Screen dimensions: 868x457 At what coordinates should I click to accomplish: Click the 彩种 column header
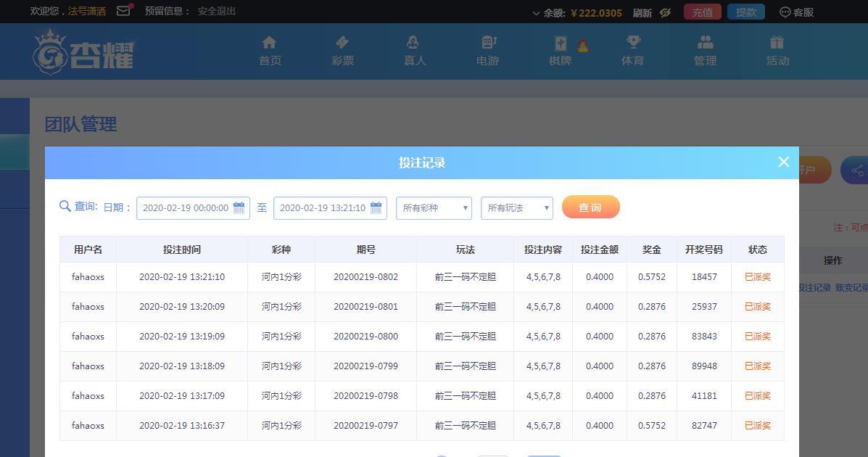click(x=281, y=250)
